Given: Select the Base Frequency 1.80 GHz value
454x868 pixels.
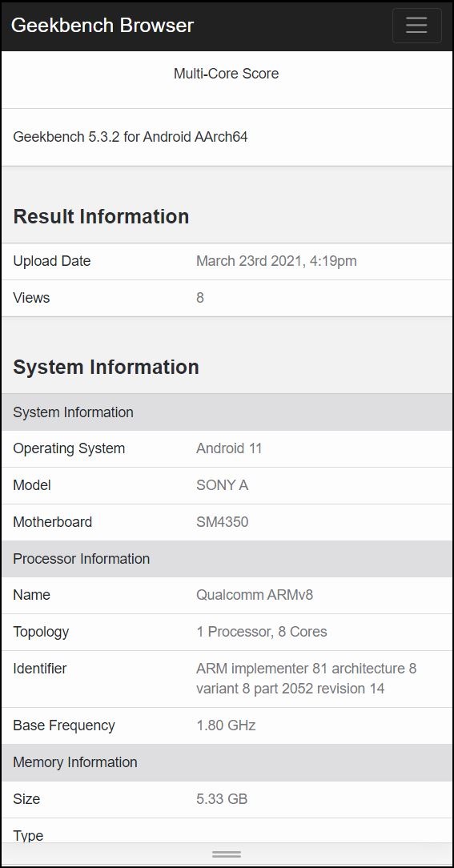Looking at the screenshot, I should [226, 725].
